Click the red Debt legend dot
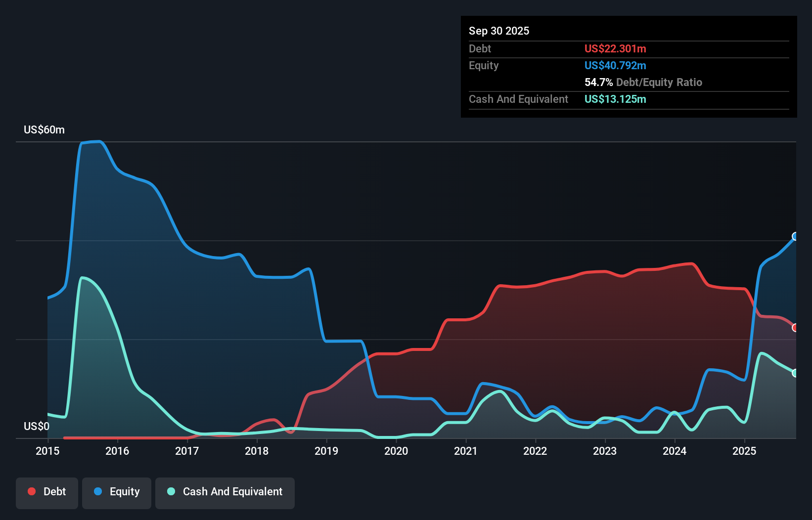The height and width of the screenshot is (520, 812). coord(31,491)
